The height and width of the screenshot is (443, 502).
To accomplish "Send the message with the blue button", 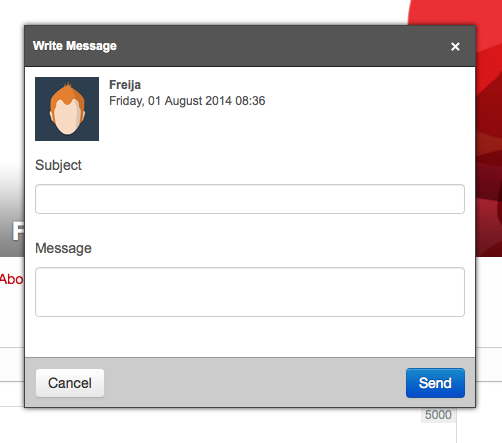I will 435,383.
